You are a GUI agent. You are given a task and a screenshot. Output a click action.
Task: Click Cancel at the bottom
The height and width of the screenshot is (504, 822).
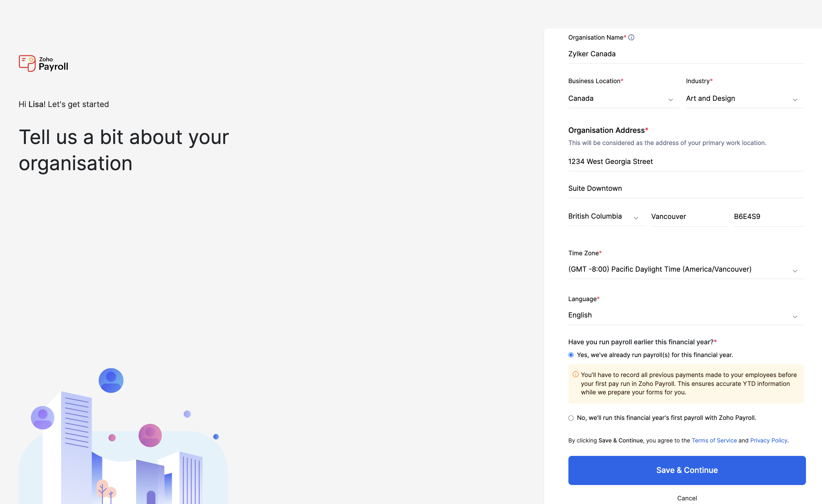coord(687,498)
